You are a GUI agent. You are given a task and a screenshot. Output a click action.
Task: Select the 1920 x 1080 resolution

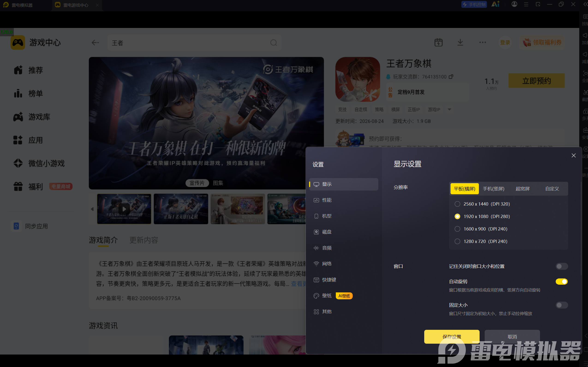click(457, 216)
